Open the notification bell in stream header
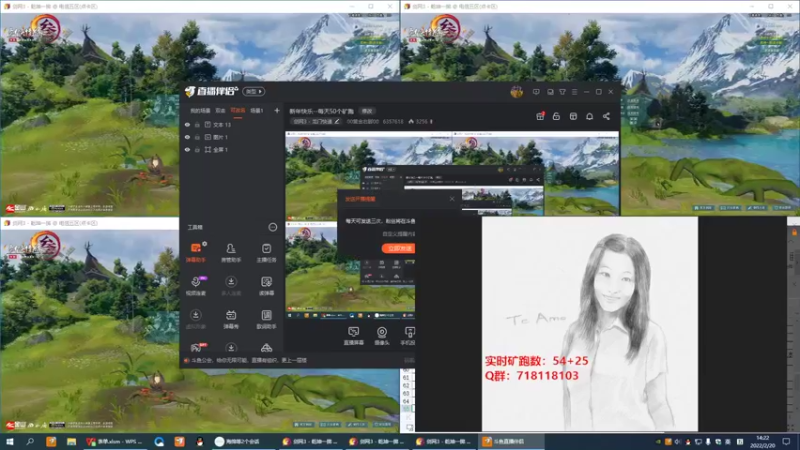The image size is (800, 450). click(x=589, y=116)
